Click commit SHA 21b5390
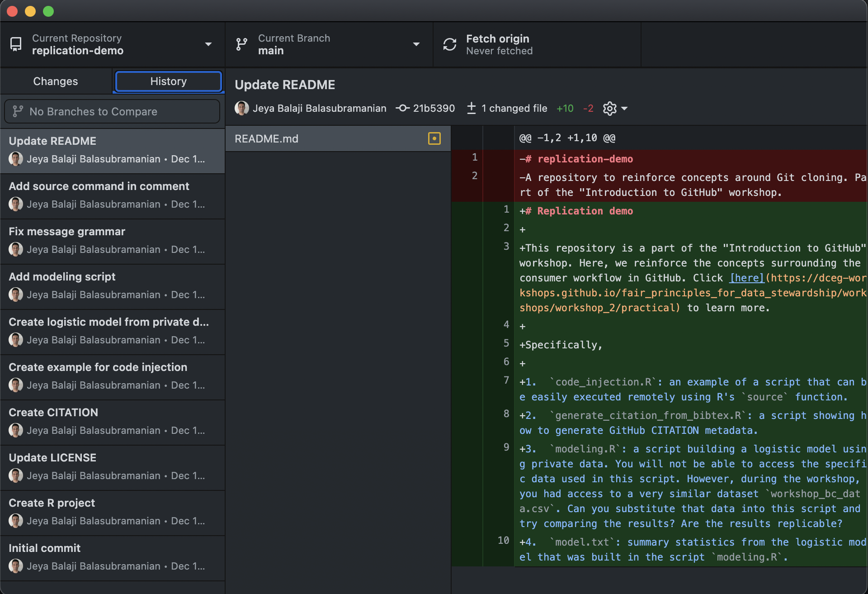 [434, 109]
